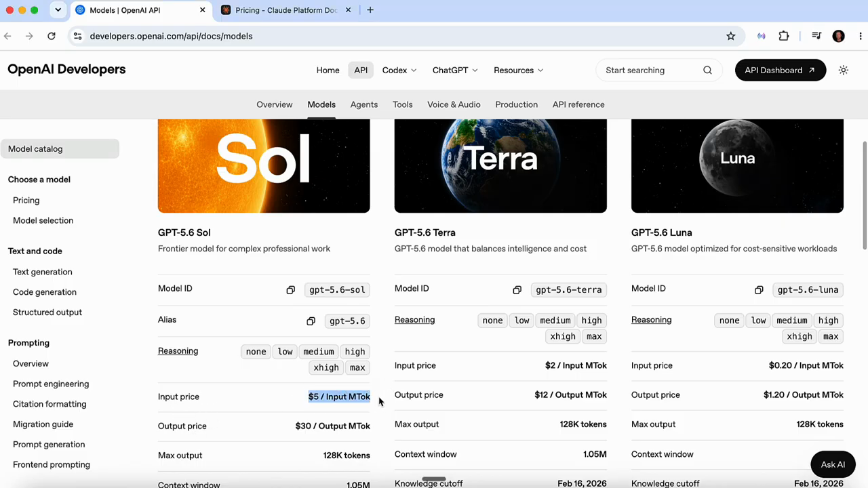Open the media controls icon in toolbar
Screen dimensions: 868x488
[816, 36]
